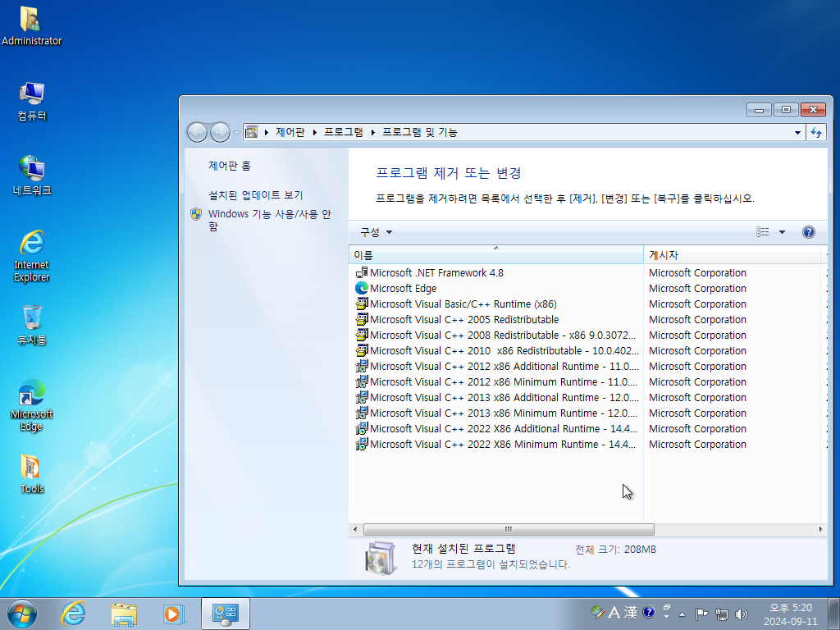The width and height of the screenshot is (840, 630).
Task: Click the Control Panel address bar icon
Action: (x=251, y=132)
